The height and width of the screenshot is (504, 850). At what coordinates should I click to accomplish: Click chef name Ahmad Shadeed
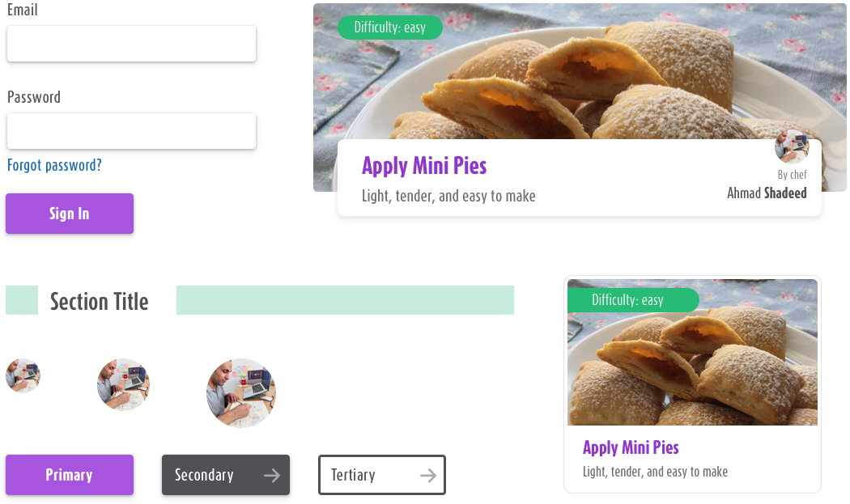pyautogui.click(x=767, y=193)
